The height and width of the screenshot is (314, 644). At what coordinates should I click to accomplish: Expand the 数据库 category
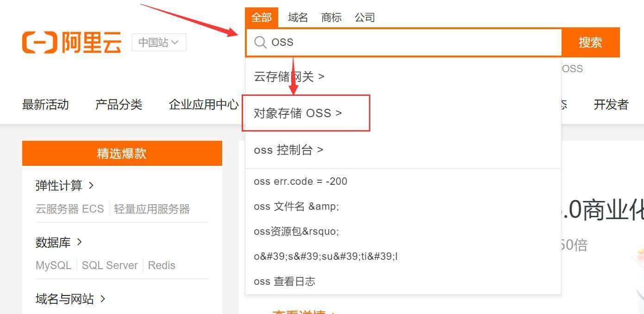point(59,242)
